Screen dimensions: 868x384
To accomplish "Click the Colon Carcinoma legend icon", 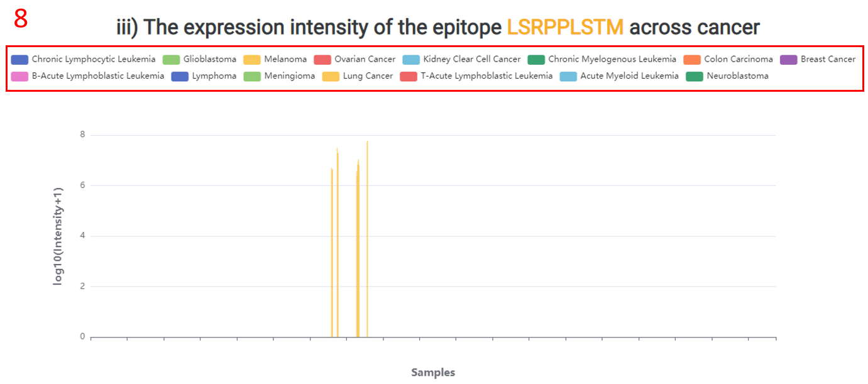I will 692,60.
